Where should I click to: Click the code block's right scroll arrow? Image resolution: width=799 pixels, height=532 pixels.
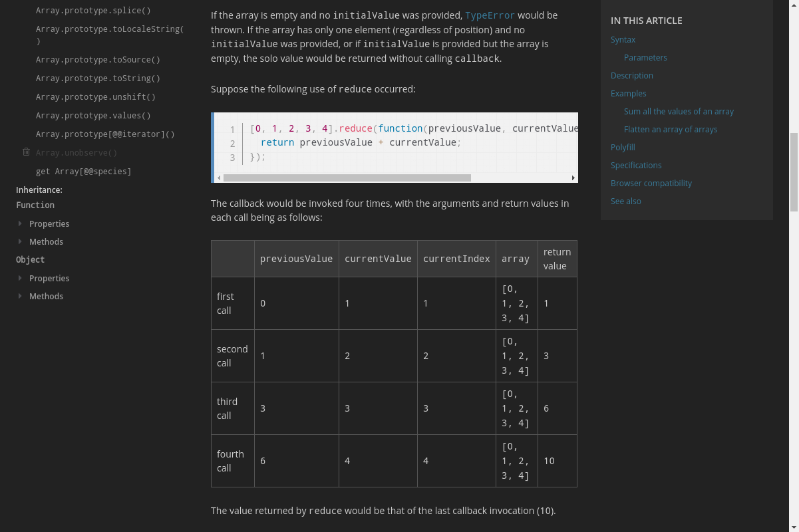(x=573, y=178)
